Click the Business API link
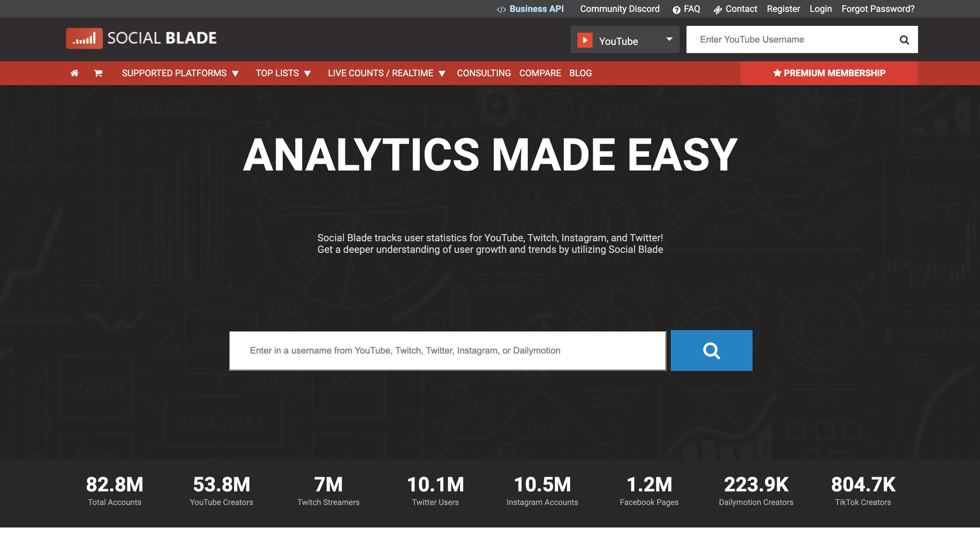This screenshot has height=537, width=980. pyautogui.click(x=536, y=9)
